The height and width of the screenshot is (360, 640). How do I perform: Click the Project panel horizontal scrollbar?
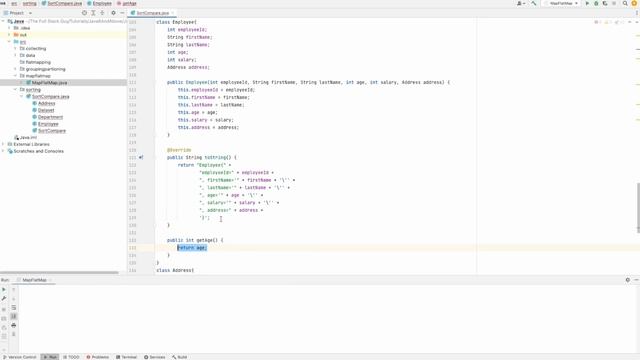point(59,273)
